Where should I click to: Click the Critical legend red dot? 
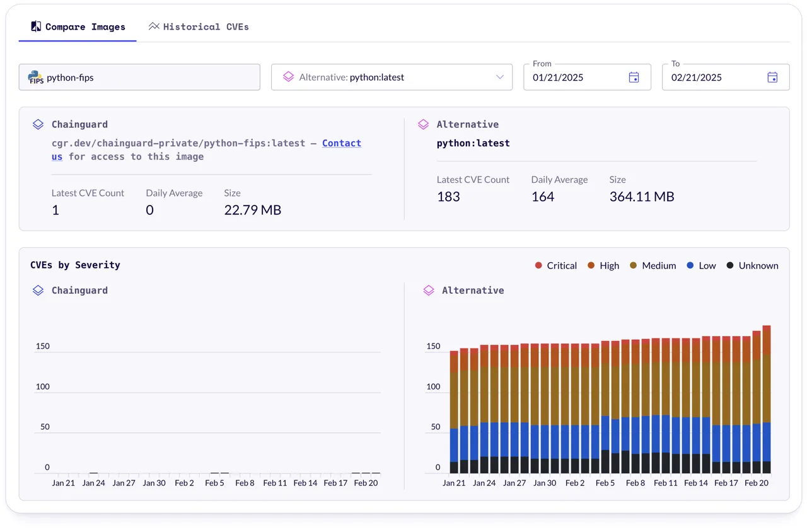tap(538, 265)
